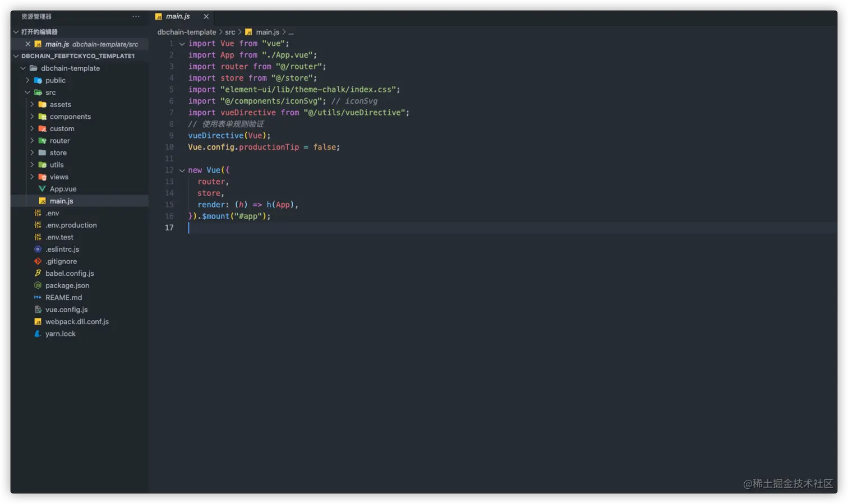Click the npm icon beside package.json

point(38,285)
